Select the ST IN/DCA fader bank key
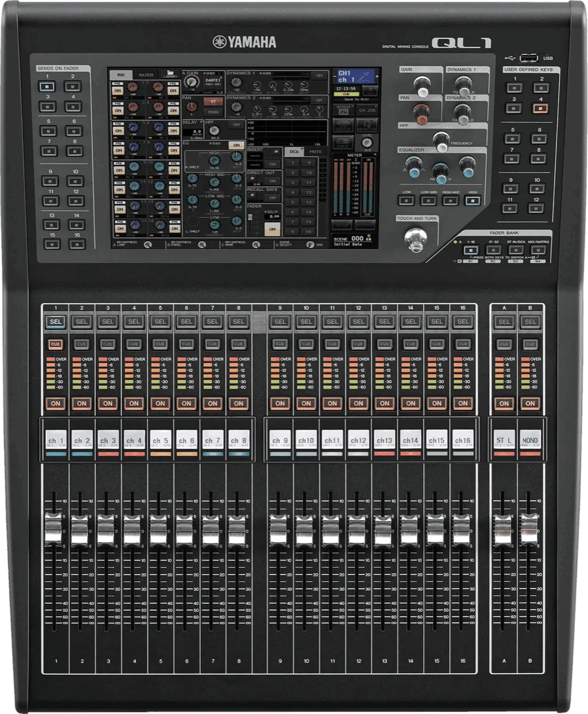This screenshot has width=588, height=714. point(516,250)
